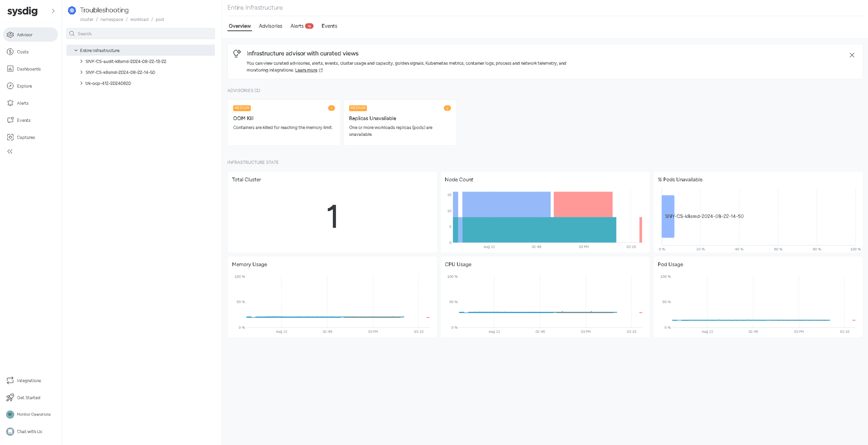Open the Integrations icon
868x445 pixels.
10,380
